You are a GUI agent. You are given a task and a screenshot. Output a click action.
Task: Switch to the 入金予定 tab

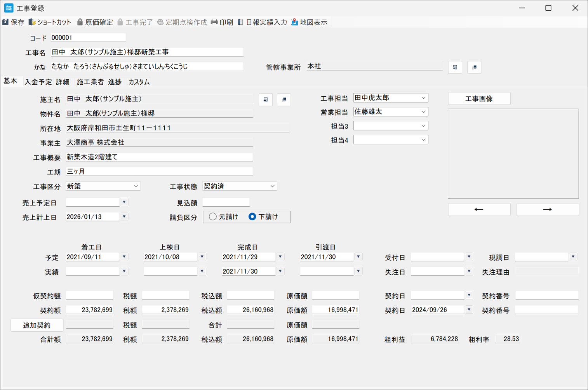point(38,82)
